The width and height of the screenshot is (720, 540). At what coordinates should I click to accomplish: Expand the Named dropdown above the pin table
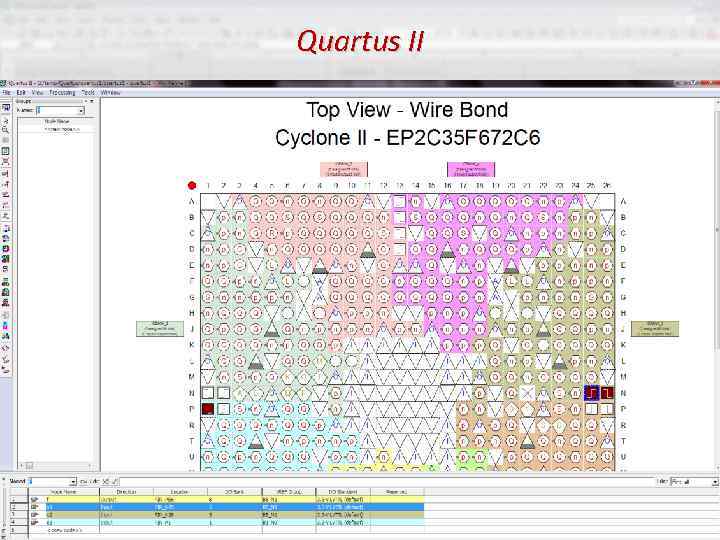point(73,482)
